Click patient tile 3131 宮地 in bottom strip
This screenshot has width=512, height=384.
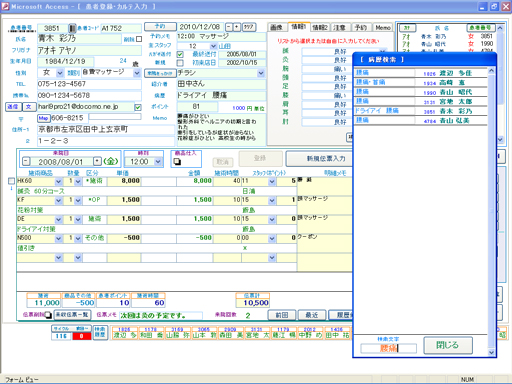tap(257, 333)
